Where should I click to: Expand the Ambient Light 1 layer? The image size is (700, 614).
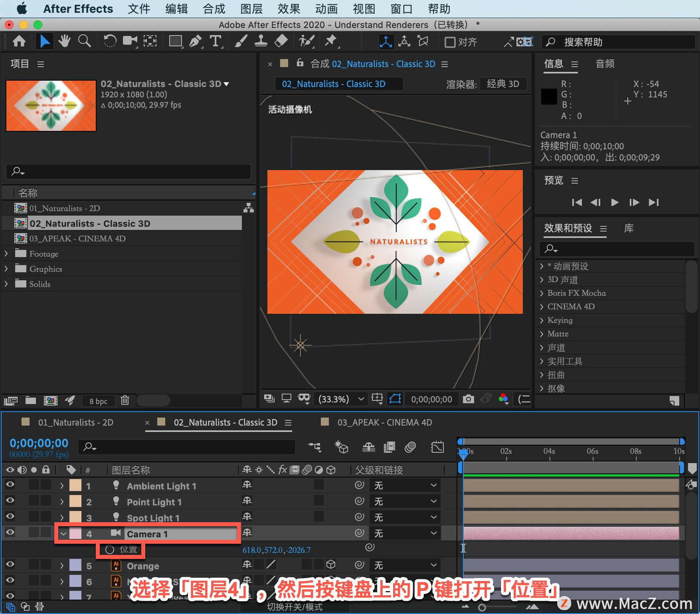[62, 486]
